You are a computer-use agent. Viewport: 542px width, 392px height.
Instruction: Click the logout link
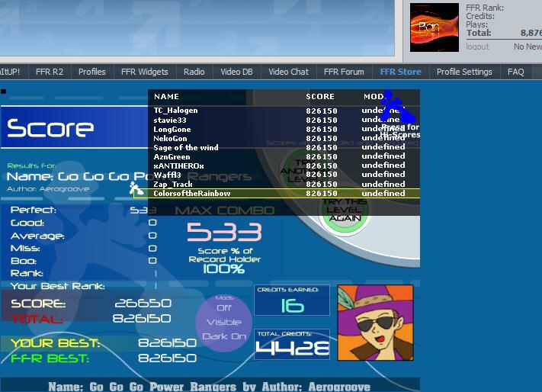click(x=477, y=47)
